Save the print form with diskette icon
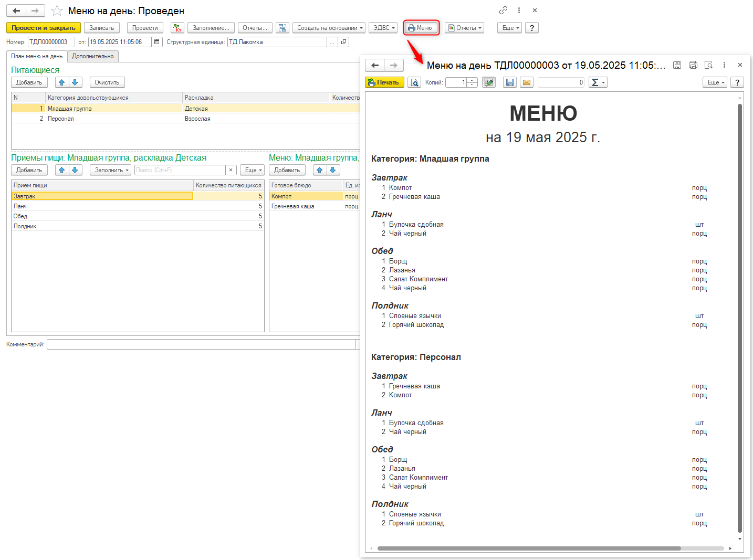This screenshot has width=753, height=560. [509, 82]
